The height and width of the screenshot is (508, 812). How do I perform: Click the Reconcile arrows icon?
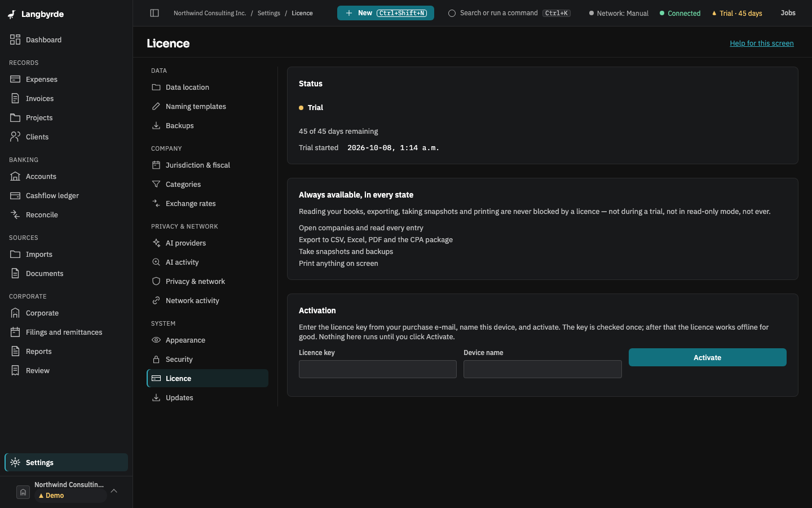(15, 214)
